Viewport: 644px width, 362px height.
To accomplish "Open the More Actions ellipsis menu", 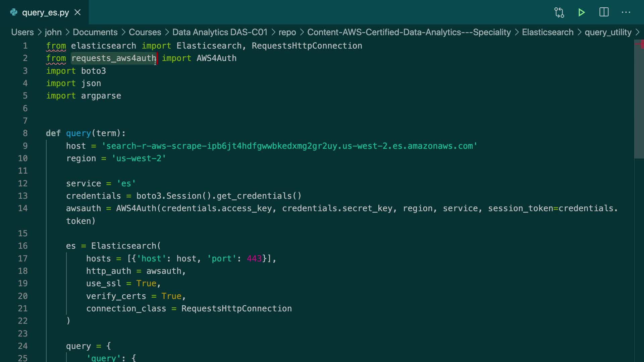I will tap(626, 12).
